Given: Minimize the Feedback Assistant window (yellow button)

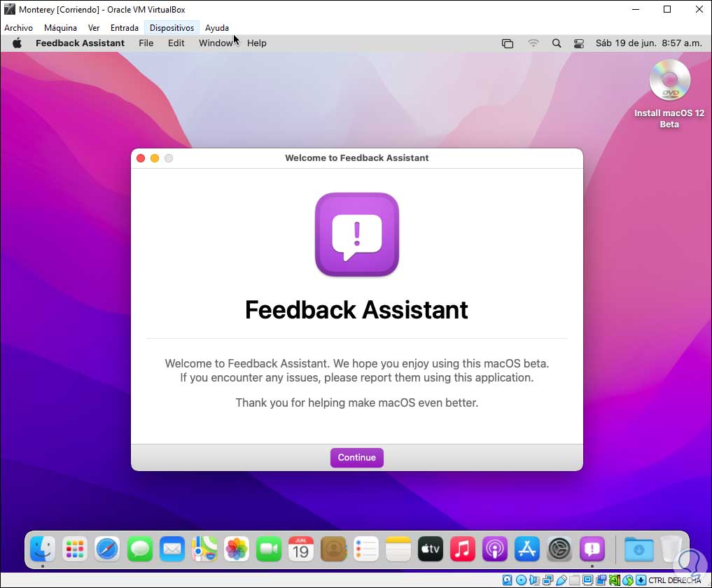Looking at the screenshot, I should (155, 158).
